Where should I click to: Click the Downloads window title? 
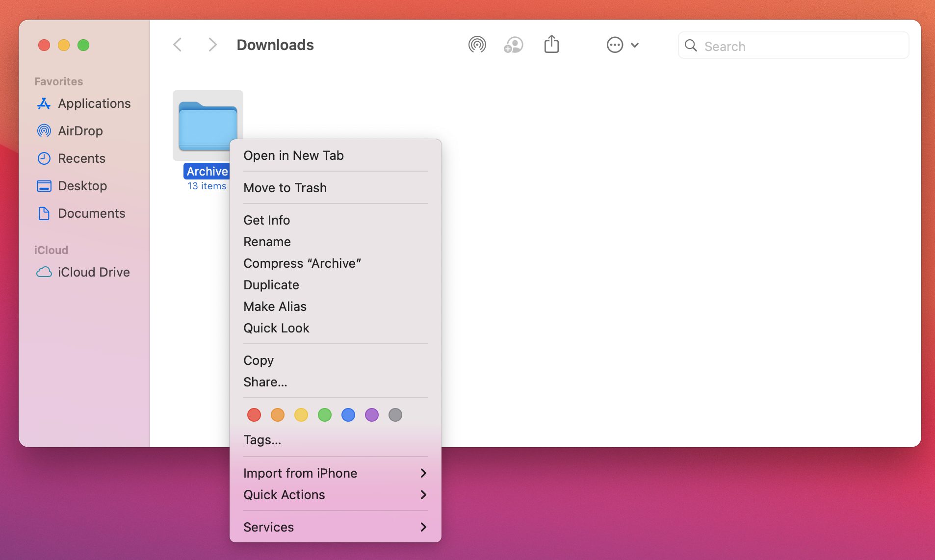(x=275, y=45)
